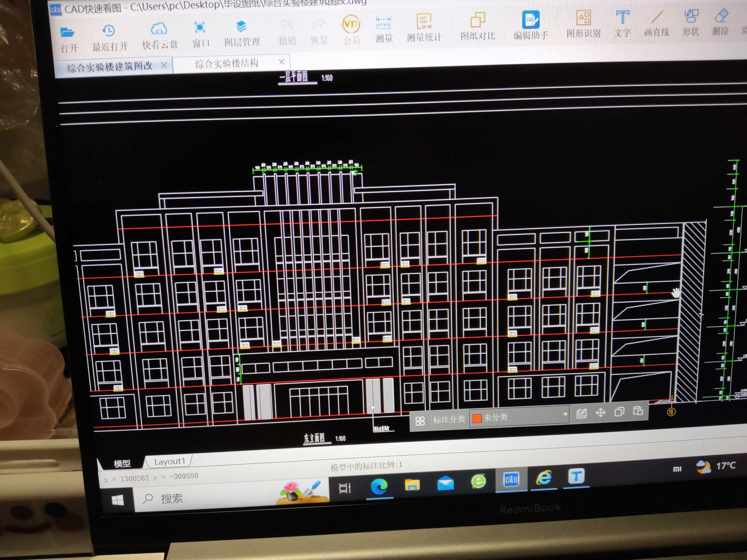This screenshot has width=747, height=560.
Task: Click the Windows Start button
Action: coord(118,500)
